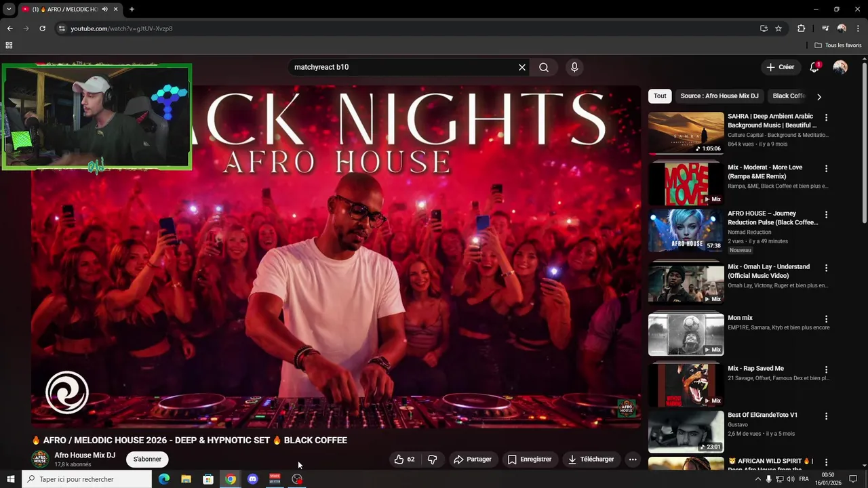Open File Explorer from the taskbar

(186, 479)
